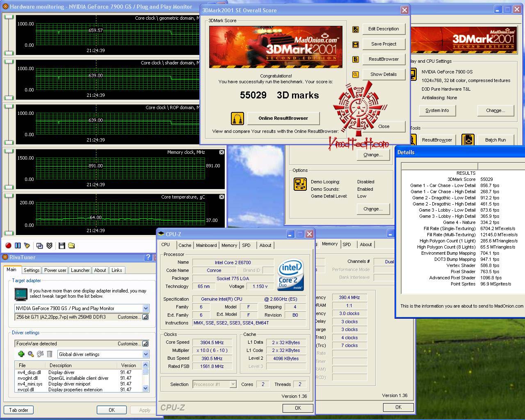Move the geometric domain graph's upper scale handle

click(9, 17)
